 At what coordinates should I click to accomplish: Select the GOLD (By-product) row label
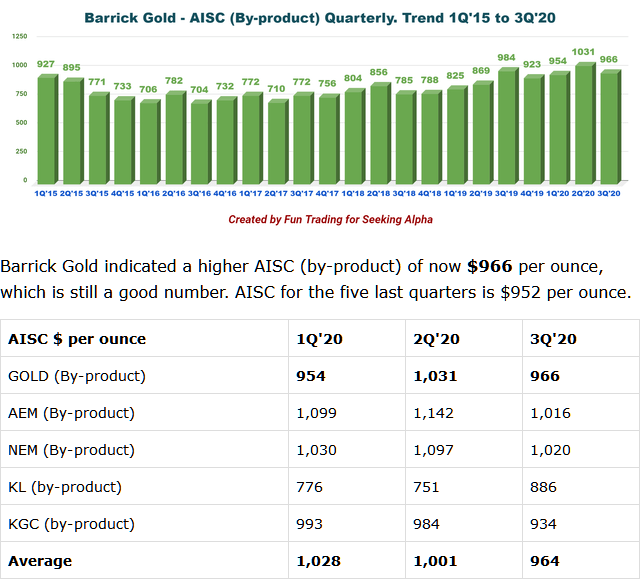(x=77, y=376)
